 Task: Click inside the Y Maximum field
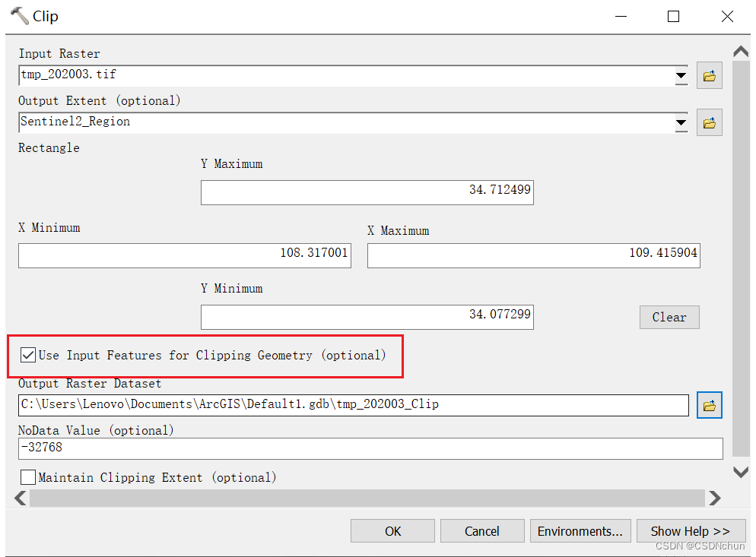point(367,192)
